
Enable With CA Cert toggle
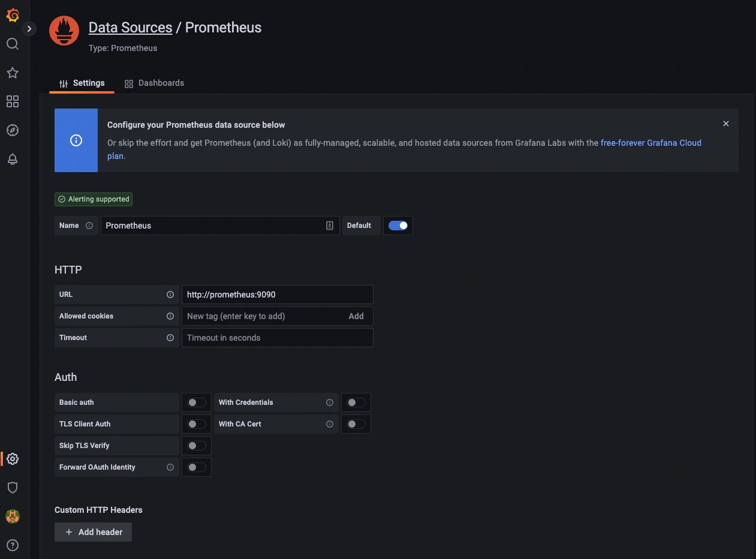tap(356, 424)
